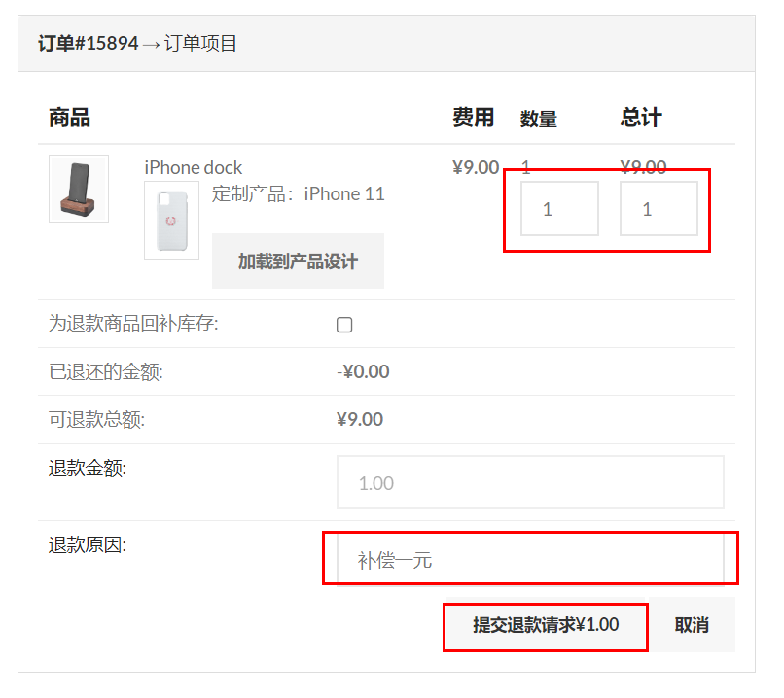Click the iPhone dock product name
The width and height of the screenshot is (784, 698).
point(193,167)
